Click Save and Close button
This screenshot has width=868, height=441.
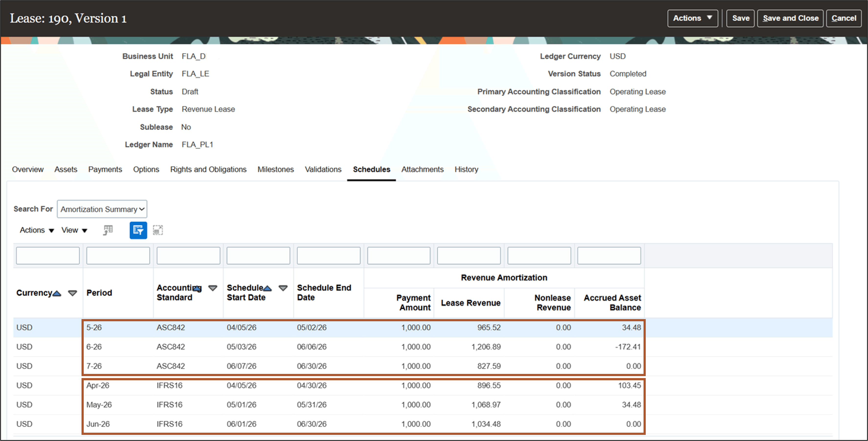tap(790, 18)
